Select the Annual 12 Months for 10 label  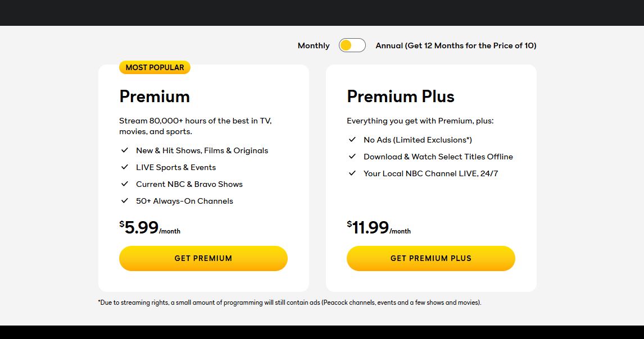[456, 45]
